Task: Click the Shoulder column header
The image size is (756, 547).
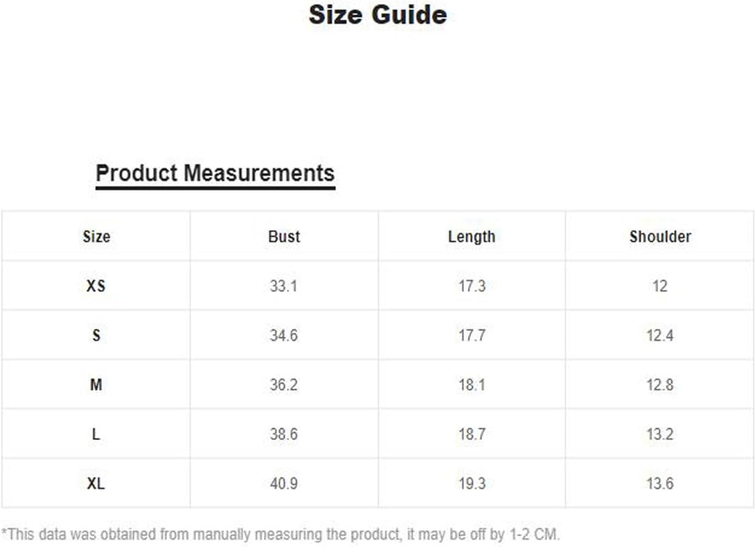Action: pyautogui.click(x=660, y=237)
